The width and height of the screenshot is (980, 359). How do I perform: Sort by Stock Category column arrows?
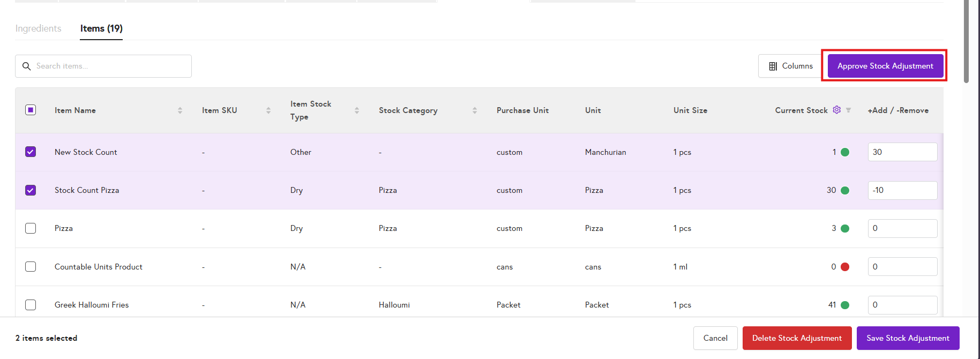(x=475, y=110)
